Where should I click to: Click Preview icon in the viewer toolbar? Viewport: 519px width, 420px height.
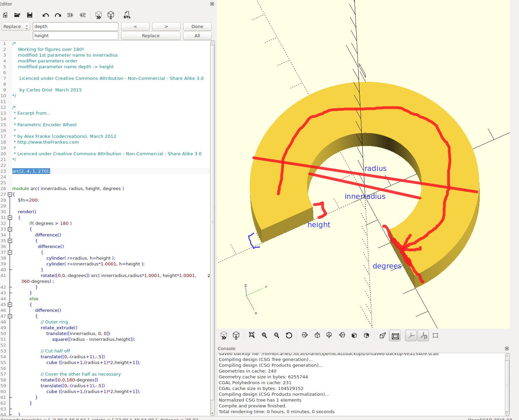coord(224,335)
